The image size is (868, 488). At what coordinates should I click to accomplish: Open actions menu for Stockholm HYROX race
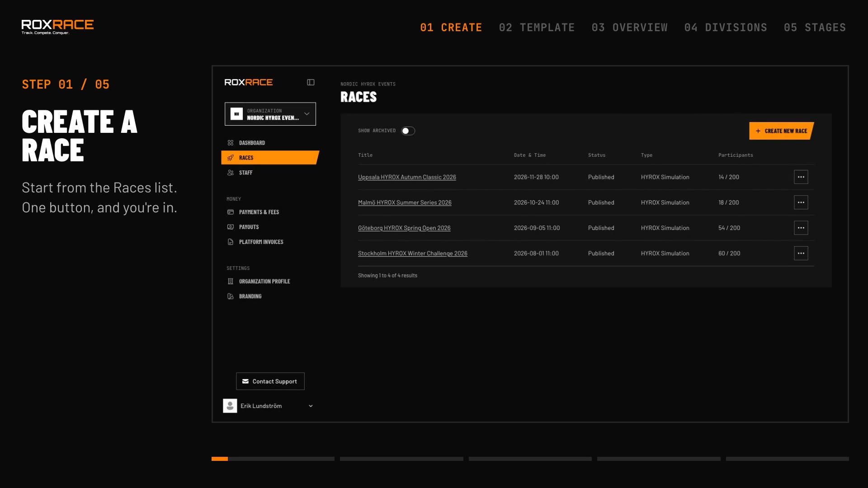(801, 253)
